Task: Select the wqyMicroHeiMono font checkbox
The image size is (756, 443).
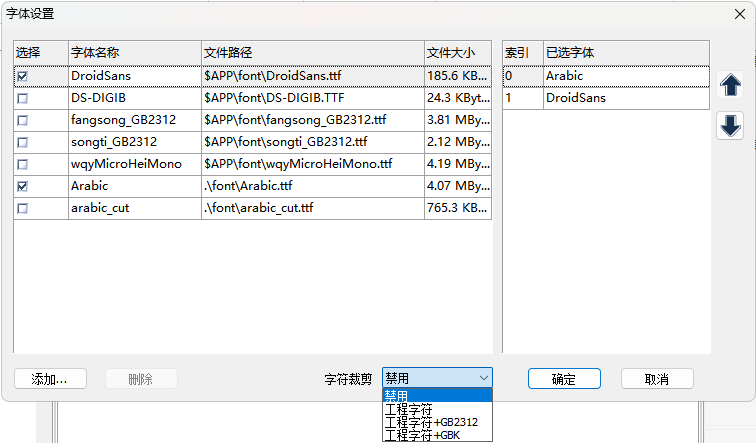Action: [x=23, y=164]
